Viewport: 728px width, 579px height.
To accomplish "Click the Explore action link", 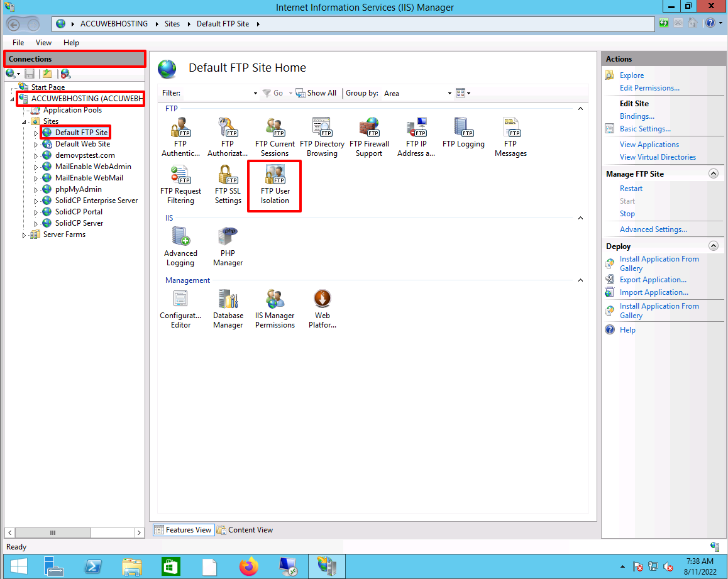I will tap(631, 75).
